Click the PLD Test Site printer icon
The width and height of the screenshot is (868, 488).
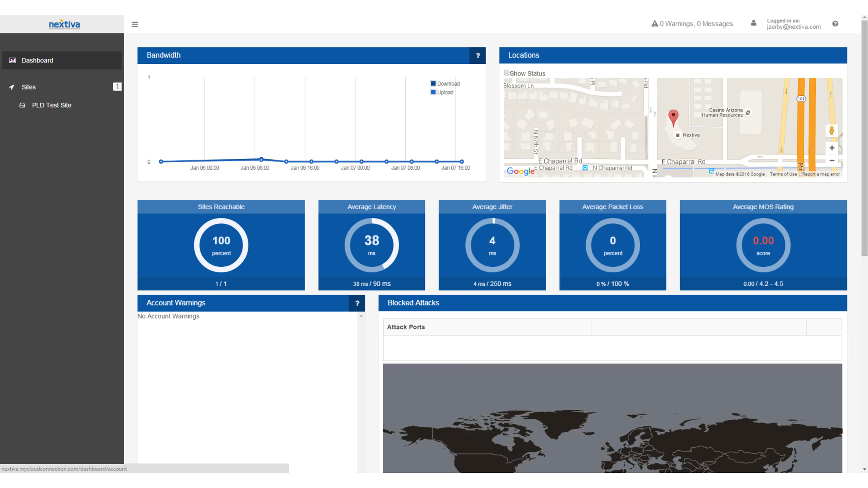(x=22, y=105)
